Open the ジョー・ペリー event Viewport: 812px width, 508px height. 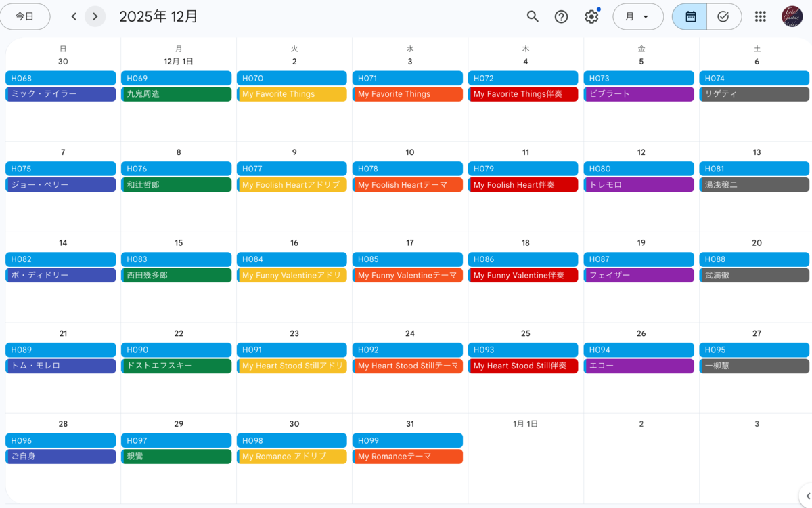(61, 185)
